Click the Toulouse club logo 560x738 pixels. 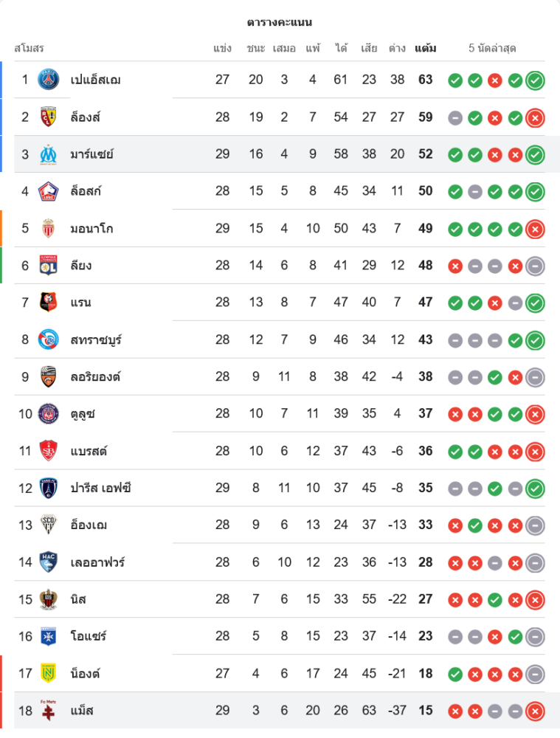point(49,413)
